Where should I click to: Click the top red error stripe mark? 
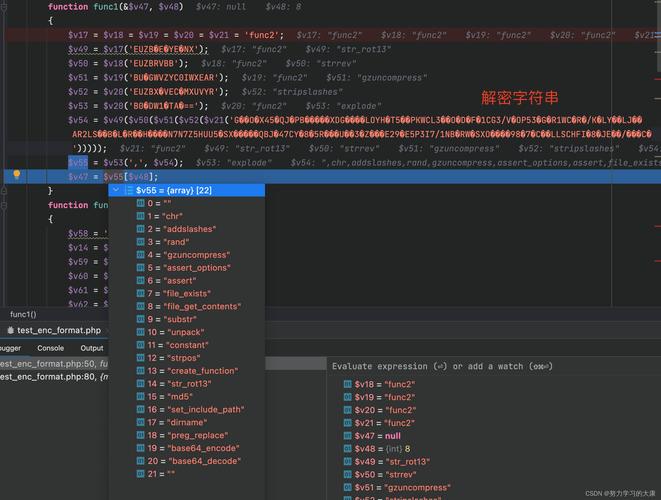point(658,79)
